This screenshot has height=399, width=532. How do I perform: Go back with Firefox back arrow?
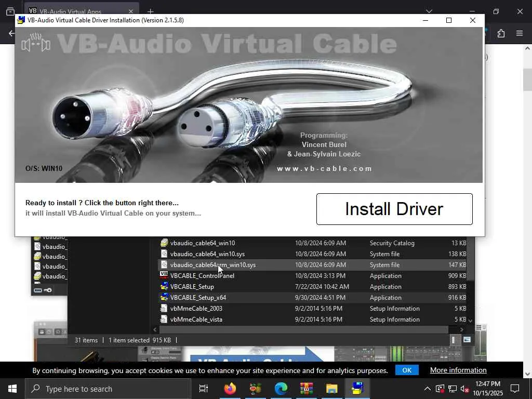point(12,33)
